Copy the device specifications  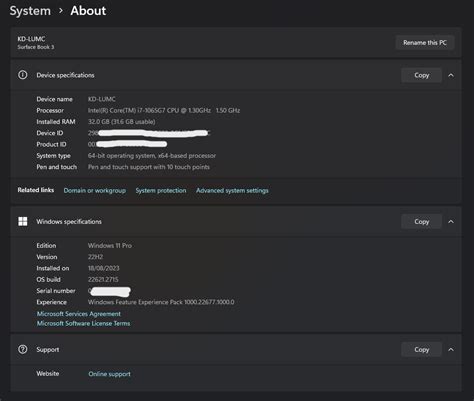(422, 75)
